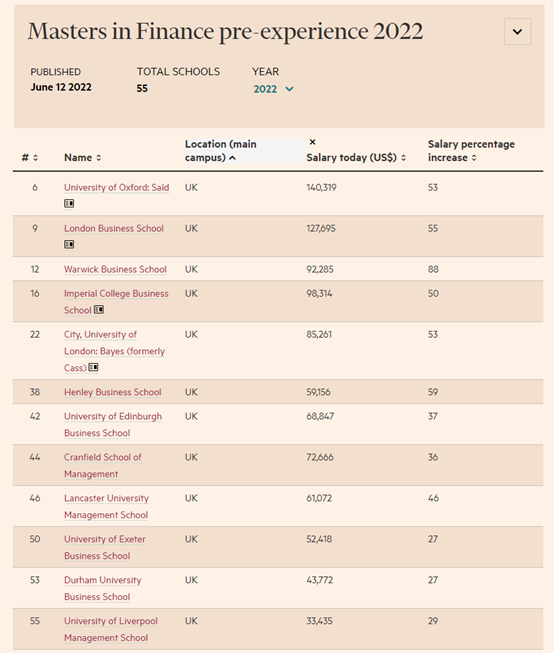This screenshot has height=653, width=554.
Task: Open Henley Business School link
Action: 112,392
